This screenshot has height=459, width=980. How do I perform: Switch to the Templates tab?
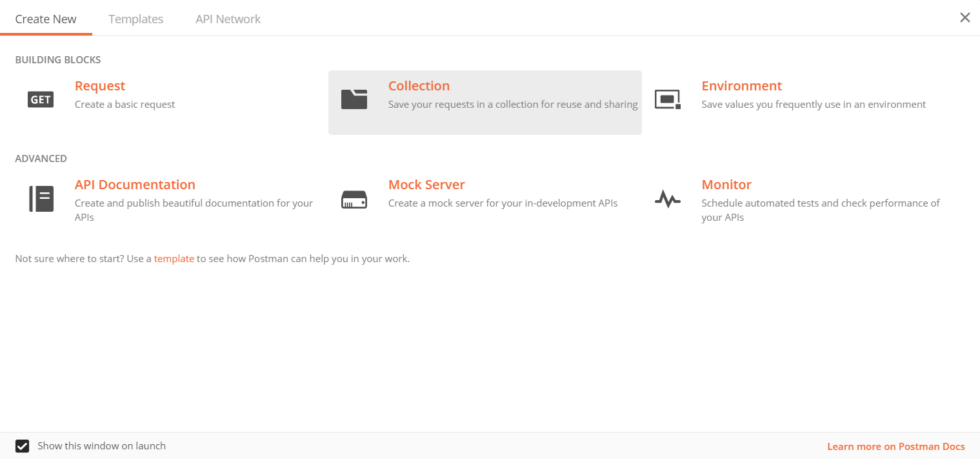click(x=136, y=19)
